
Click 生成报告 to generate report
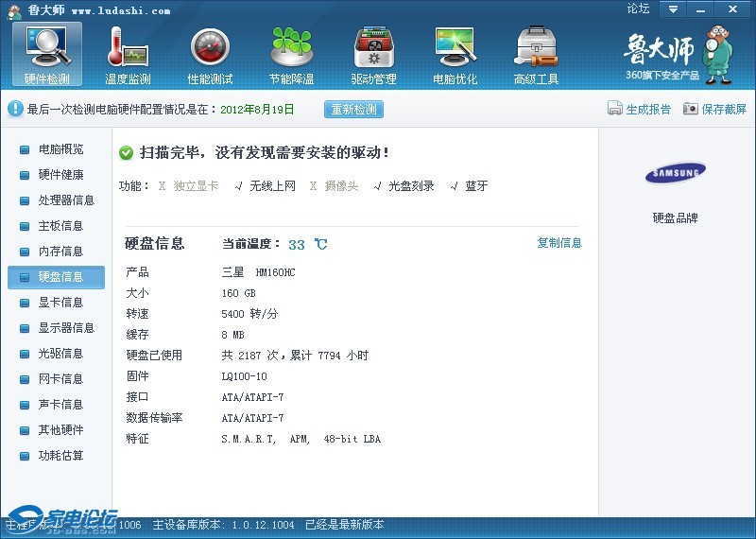(640, 109)
